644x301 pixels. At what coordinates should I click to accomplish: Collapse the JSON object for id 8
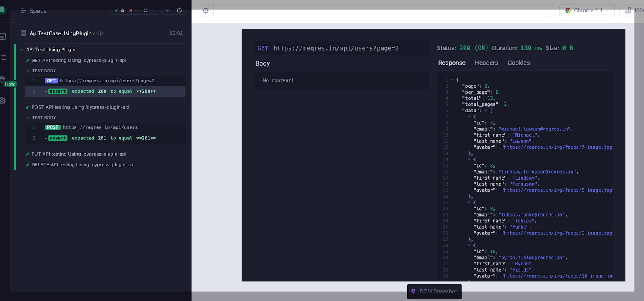click(469, 160)
